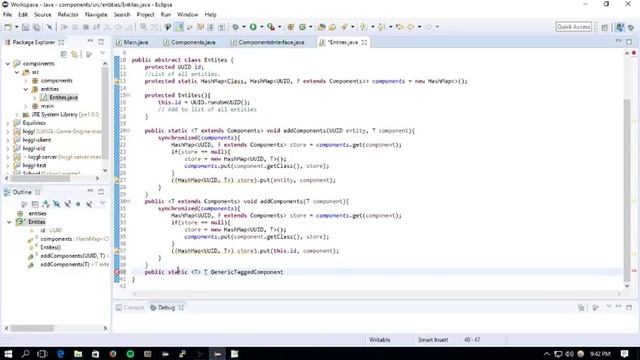This screenshot has height=360, width=640.
Task: Expand the Equilinox project
Action: pos(8,123)
